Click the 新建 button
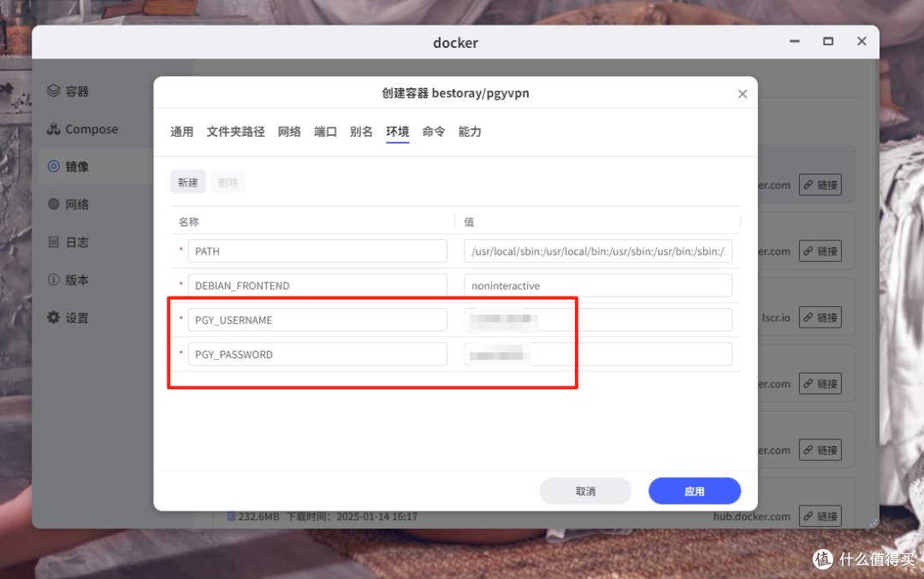 click(188, 182)
